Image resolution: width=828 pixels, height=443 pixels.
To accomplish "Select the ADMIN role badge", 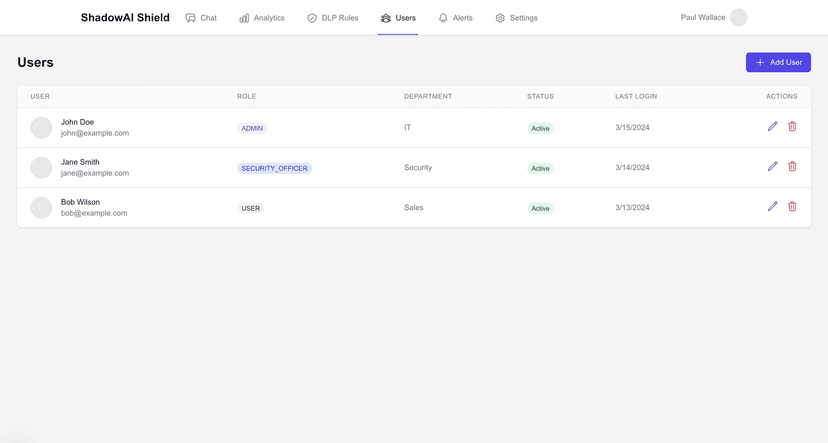I will click(252, 128).
